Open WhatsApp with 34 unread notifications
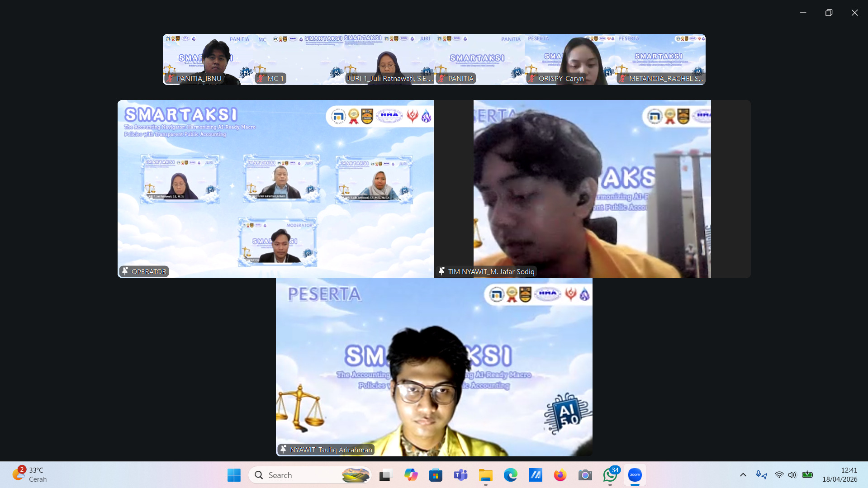Screen dimensions: 868x488 (x=610, y=475)
